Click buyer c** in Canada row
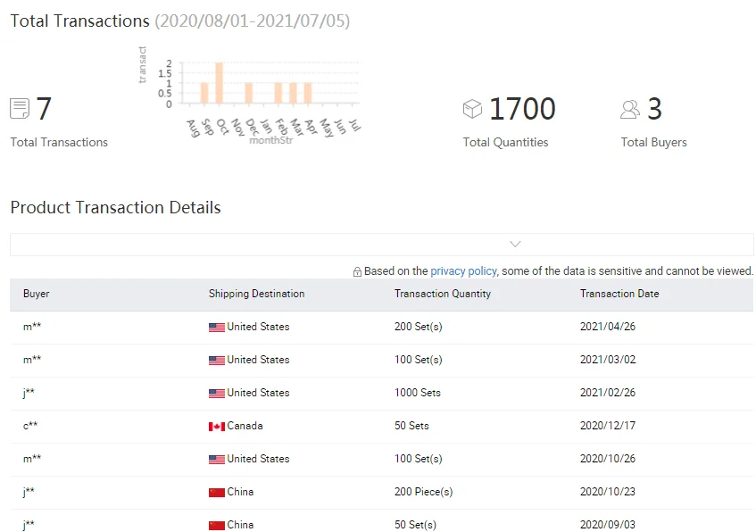756x532 pixels. pyautogui.click(x=30, y=426)
